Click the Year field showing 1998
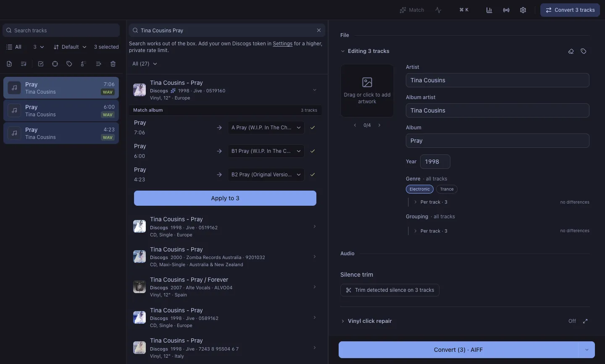This screenshot has height=364, width=605. 435,162
